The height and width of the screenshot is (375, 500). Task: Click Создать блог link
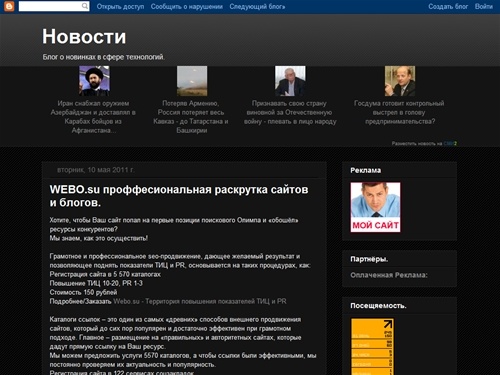(x=448, y=6)
